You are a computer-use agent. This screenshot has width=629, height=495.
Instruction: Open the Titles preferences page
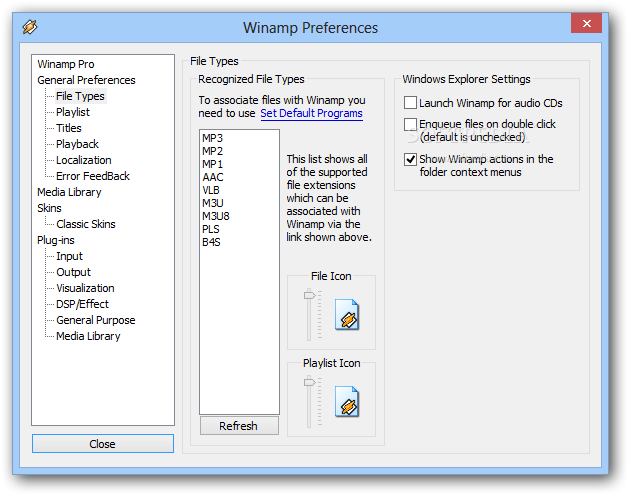click(69, 128)
